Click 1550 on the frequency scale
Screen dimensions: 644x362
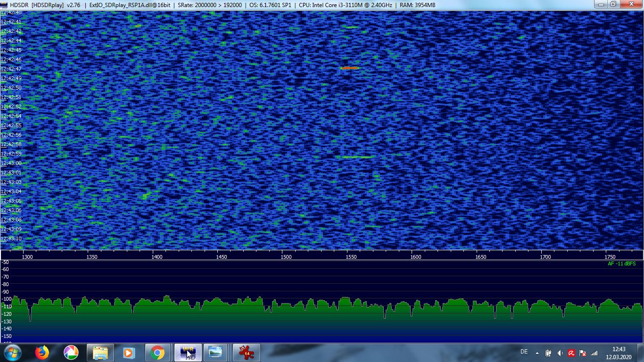(351, 257)
